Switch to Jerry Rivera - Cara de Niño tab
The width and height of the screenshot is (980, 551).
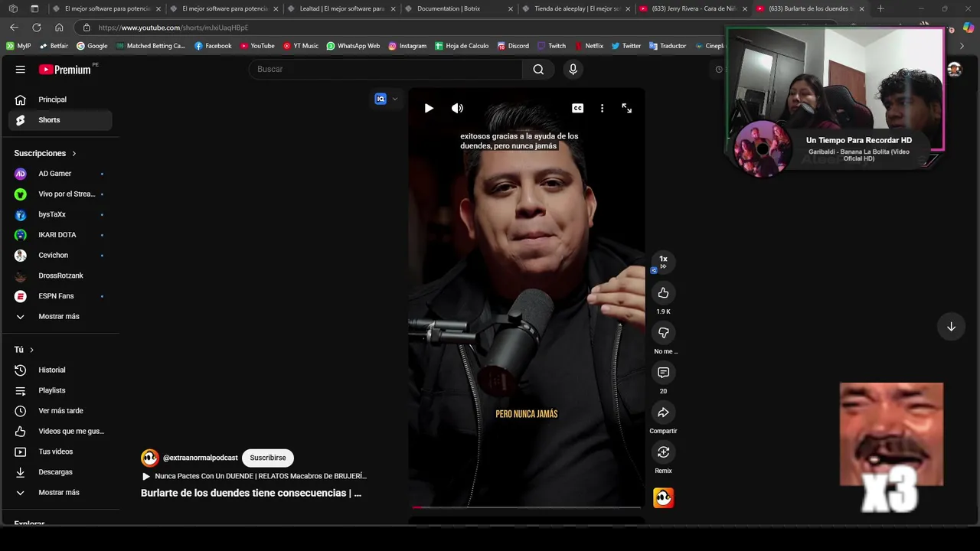[694, 8]
